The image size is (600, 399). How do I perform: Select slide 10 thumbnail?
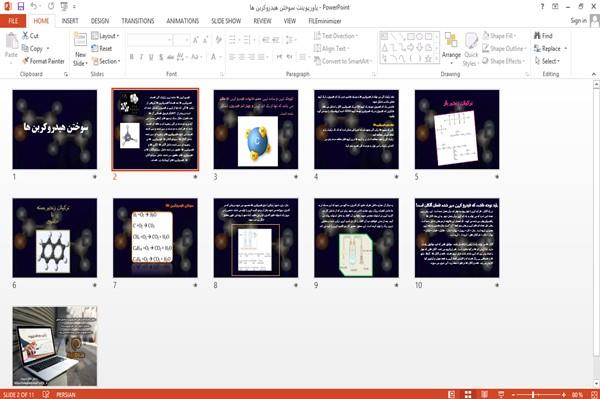[457, 238]
